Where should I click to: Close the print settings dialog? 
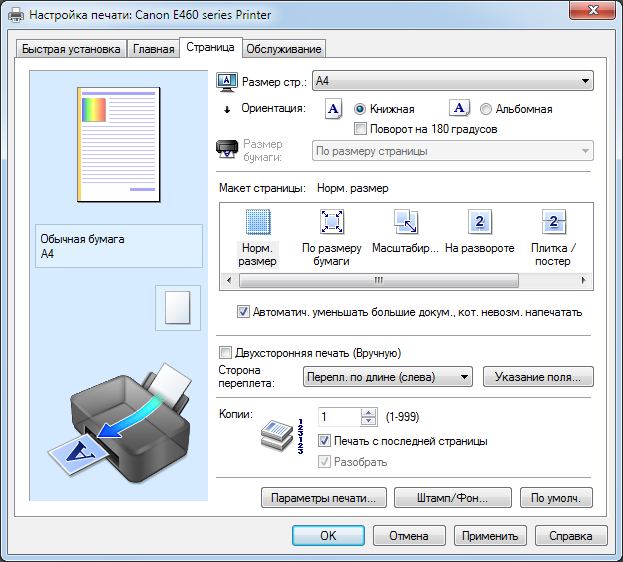click(x=592, y=10)
